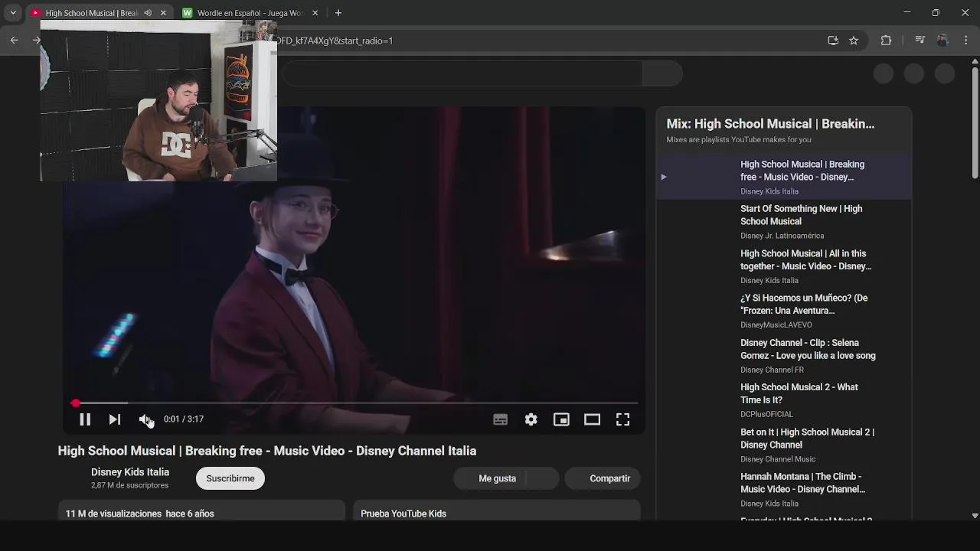The height and width of the screenshot is (551, 980).
Task: Open the Chrome media controls icon
Action: [920, 41]
